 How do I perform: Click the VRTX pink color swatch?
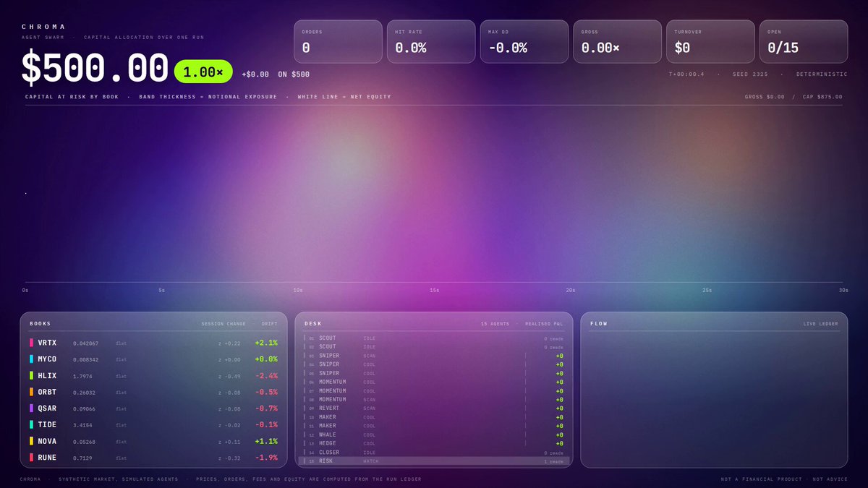(x=31, y=343)
